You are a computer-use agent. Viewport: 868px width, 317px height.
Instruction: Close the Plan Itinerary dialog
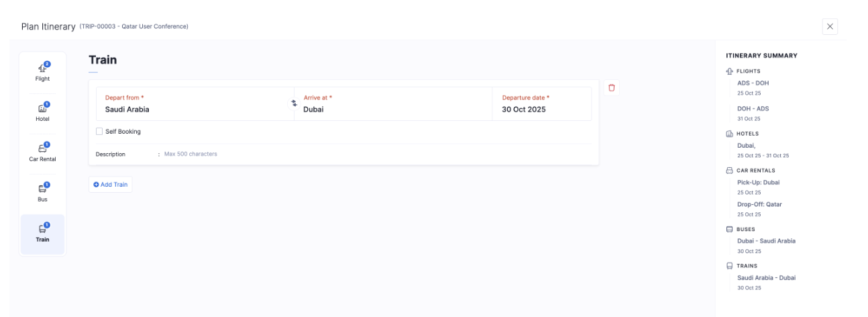pyautogui.click(x=830, y=26)
